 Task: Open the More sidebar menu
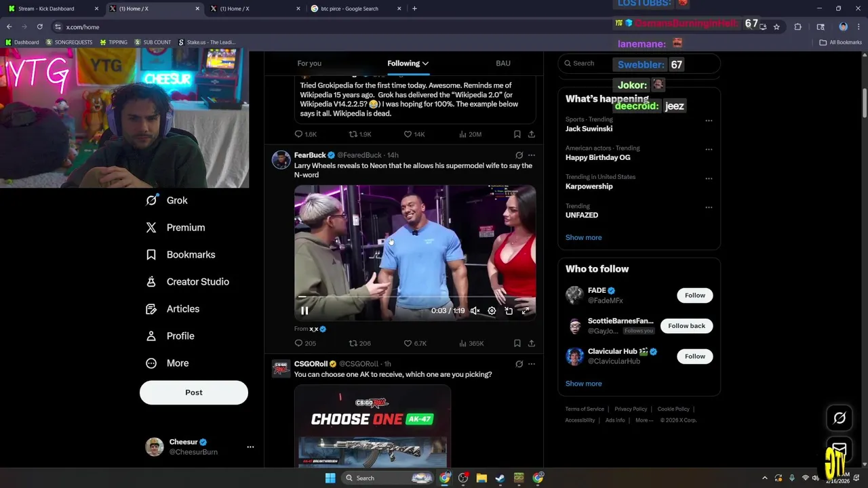click(167, 363)
